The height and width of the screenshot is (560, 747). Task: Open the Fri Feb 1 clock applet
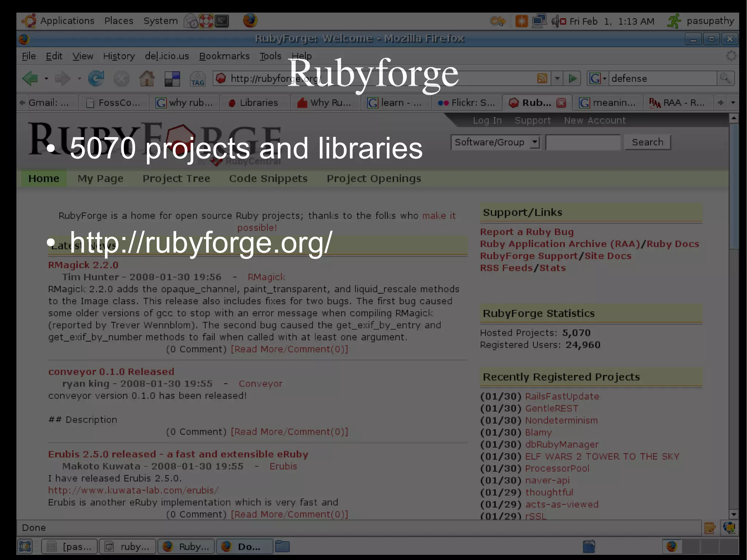click(x=612, y=22)
